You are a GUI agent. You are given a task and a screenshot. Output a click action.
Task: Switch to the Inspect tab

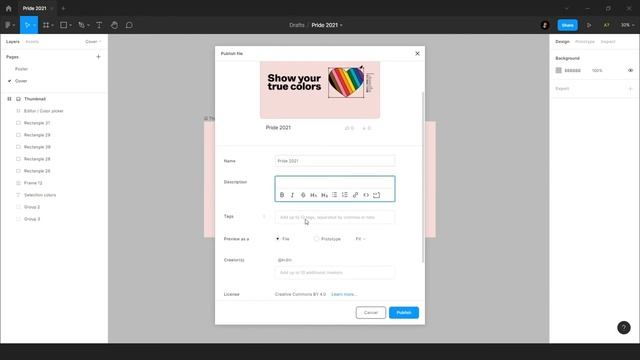pyautogui.click(x=608, y=42)
